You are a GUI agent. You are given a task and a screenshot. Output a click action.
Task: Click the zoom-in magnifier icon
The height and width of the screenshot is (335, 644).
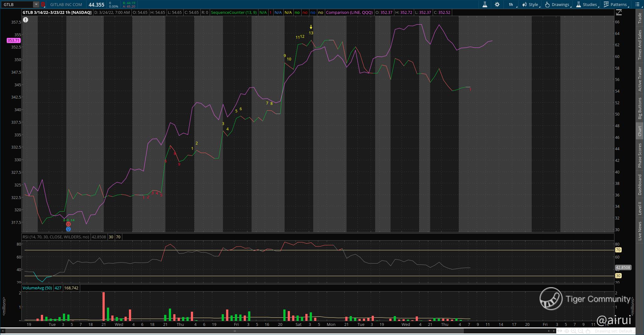tap(574, 331)
